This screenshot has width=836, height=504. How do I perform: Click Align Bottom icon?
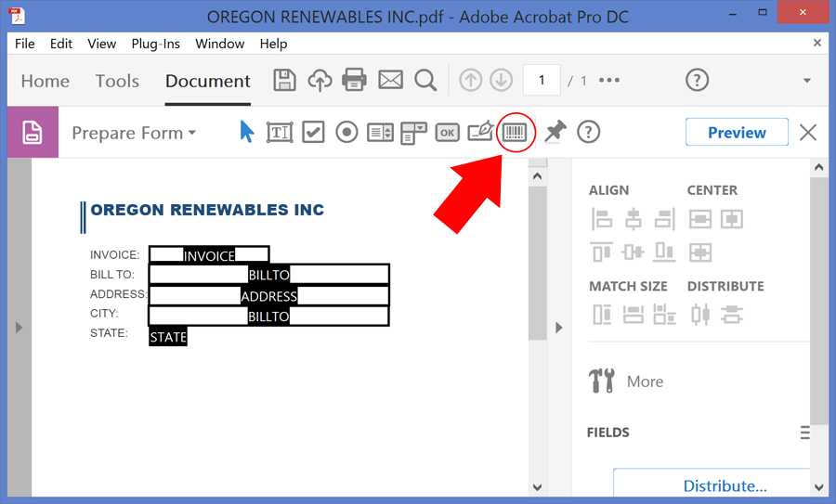(x=664, y=252)
